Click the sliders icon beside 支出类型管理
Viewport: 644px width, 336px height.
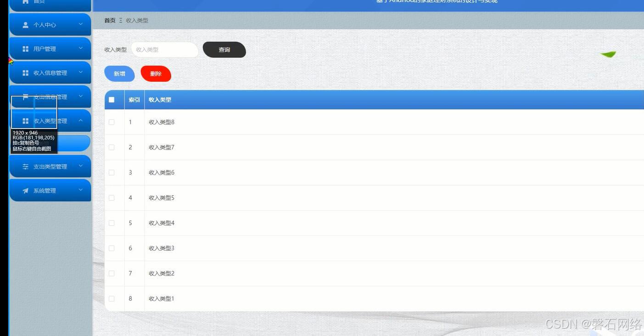[26, 167]
